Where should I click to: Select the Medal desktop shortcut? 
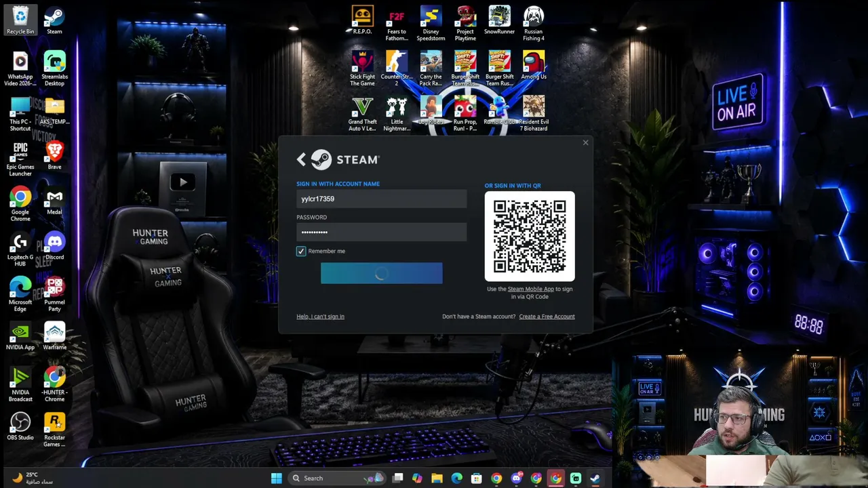(x=54, y=201)
